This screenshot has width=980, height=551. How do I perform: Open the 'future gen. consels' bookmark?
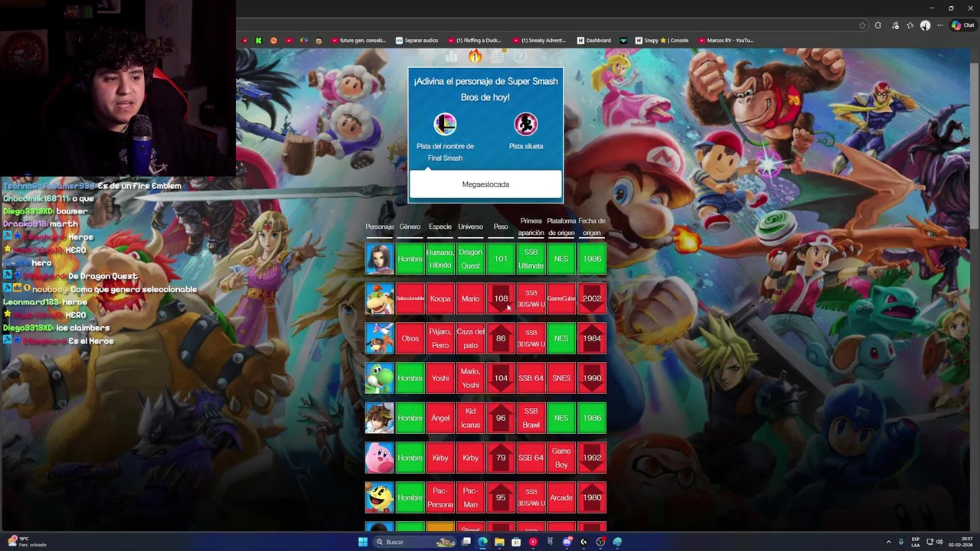(358, 41)
